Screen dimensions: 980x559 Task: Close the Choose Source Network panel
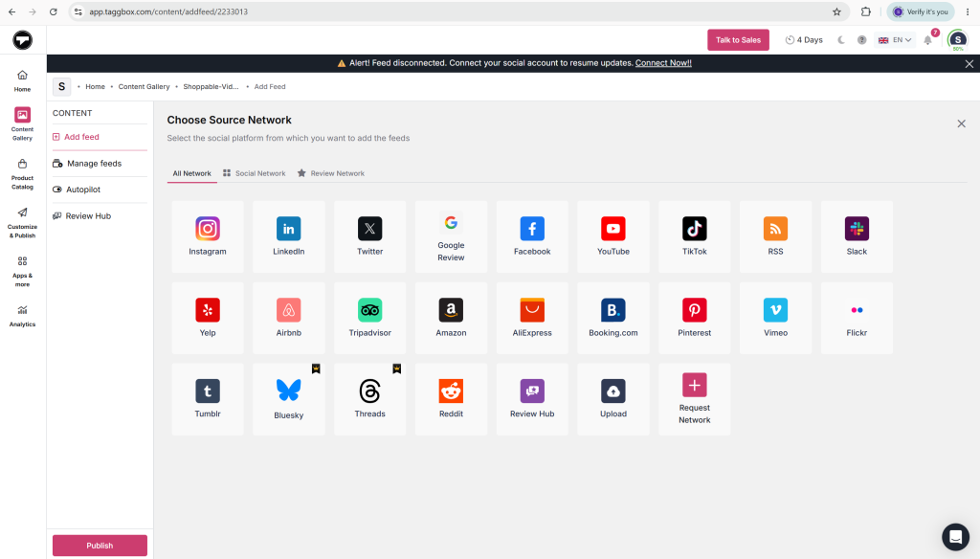961,123
